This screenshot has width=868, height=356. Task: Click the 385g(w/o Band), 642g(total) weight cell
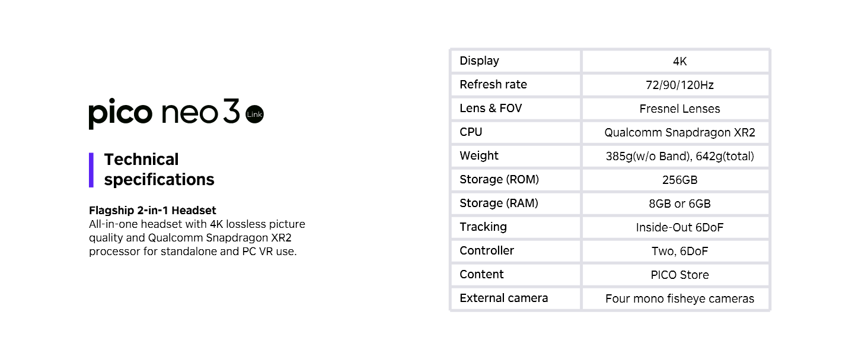click(676, 156)
